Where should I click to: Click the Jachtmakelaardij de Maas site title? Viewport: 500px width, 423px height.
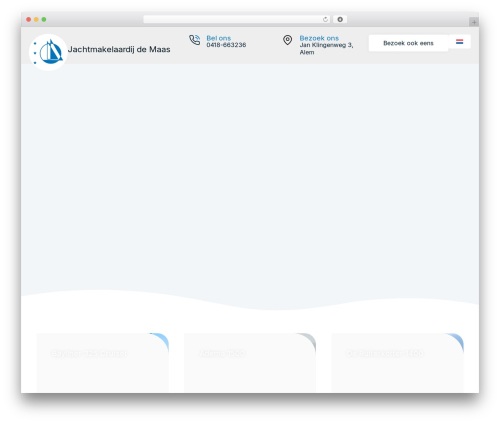pos(119,49)
